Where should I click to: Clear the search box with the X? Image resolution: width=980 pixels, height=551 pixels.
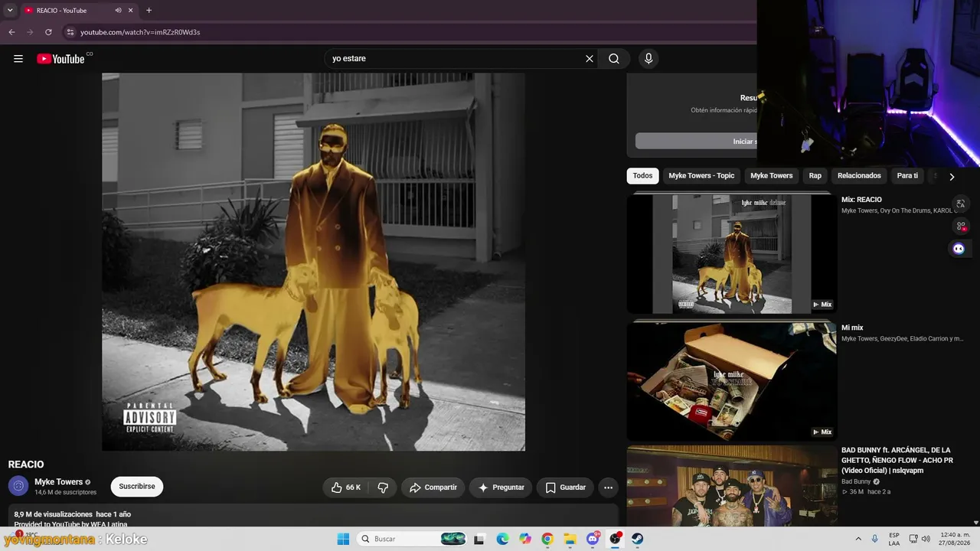coord(590,59)
